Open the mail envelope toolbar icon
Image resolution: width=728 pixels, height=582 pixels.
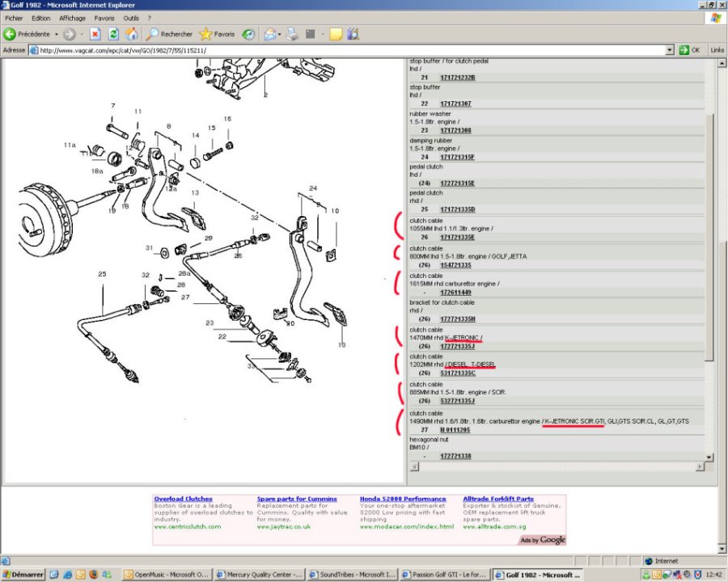tap(269, 34)
